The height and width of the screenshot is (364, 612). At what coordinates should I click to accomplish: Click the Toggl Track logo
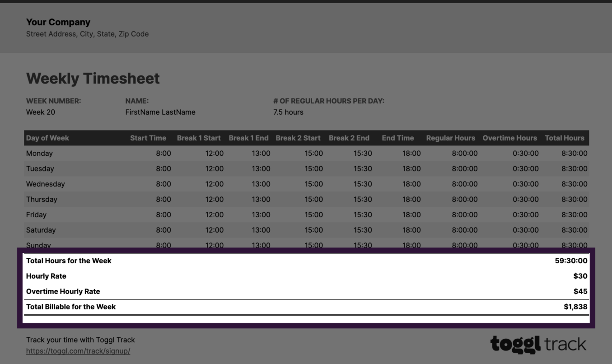pyautogui.click(x=537, y=345)
